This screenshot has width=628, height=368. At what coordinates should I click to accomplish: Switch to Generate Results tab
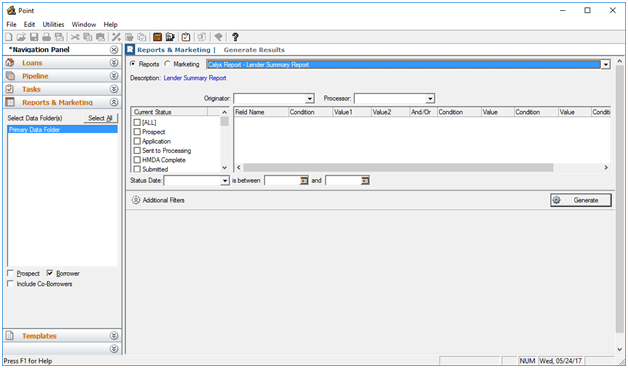tap(254, 50)
